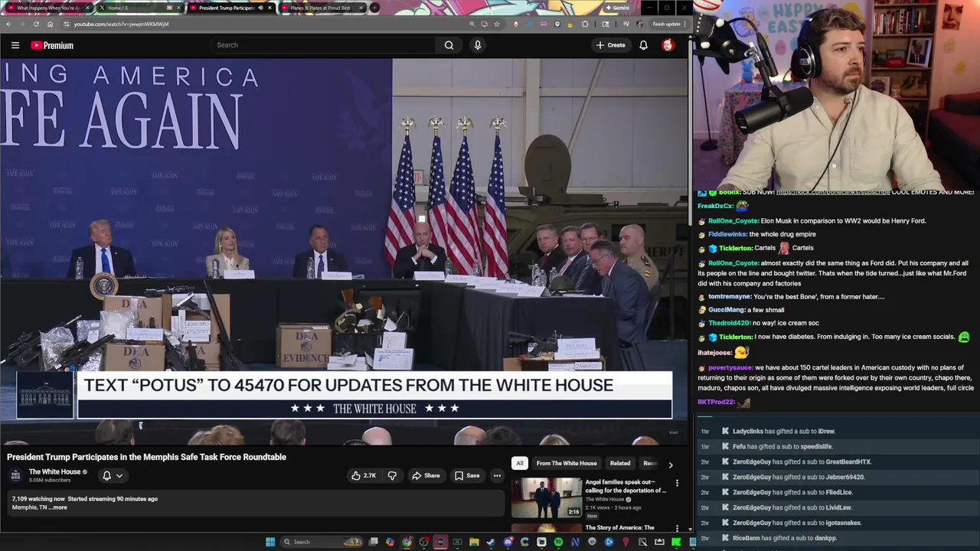Open the YouTube account avatar menu
980x551 pixels.
(668, 45)
